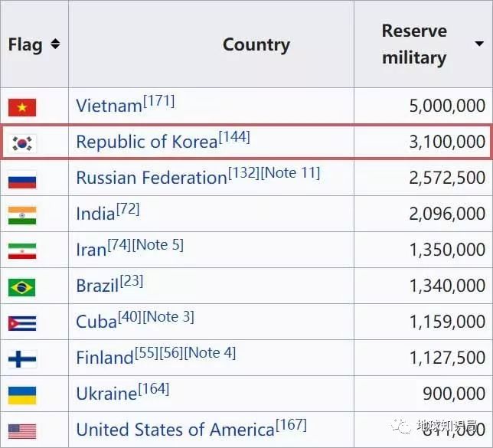Click the Iran flag icon

[x=22, y=251]
